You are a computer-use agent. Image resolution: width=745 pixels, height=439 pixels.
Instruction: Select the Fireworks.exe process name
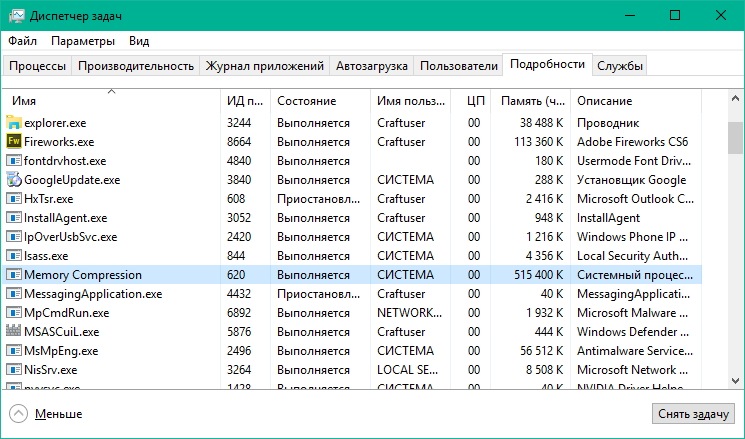pyautogui.click(x=59, y=142)
